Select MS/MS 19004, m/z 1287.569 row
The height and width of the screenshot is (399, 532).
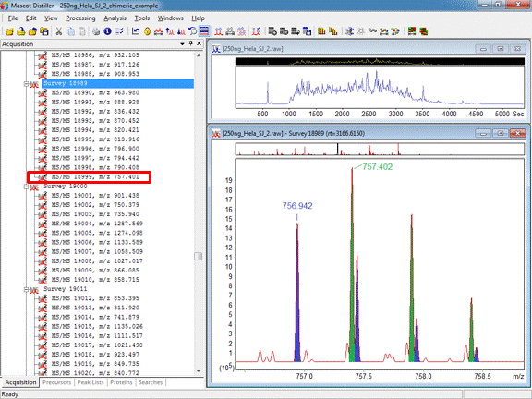tap(97, 224)
